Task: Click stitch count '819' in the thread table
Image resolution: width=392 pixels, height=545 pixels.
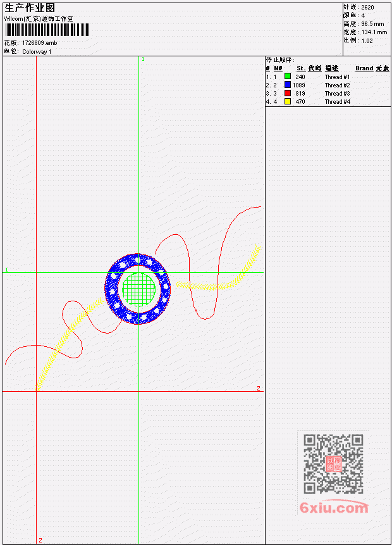Action: pos(300,94)
